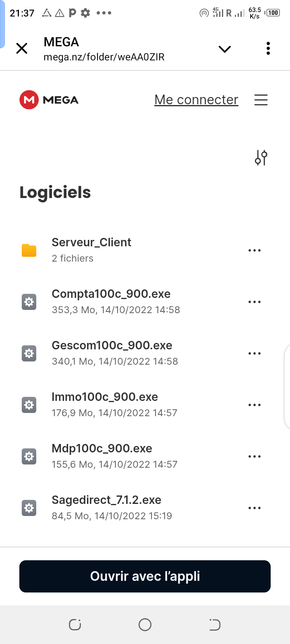Viewport: 290px width, 644px height.
Task: Click the Me connecter link
Action: 197,100
